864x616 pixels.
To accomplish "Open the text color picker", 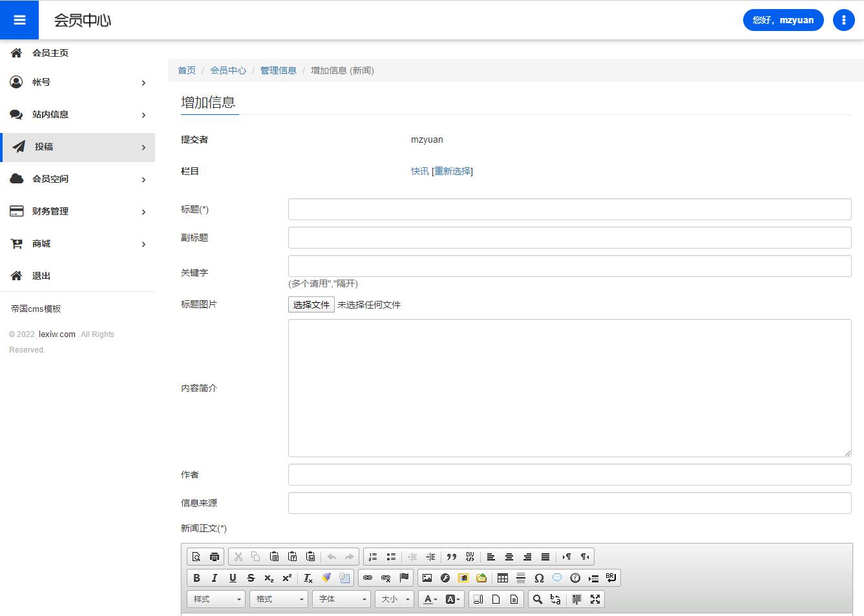I will click(430, 599).
